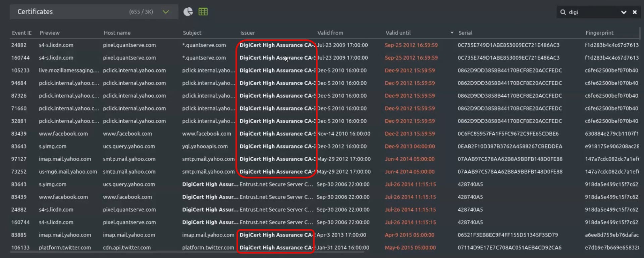Viewport: 644px width, 258px height.
Task: Select event ID 105233 row
Action: (20, 71)
